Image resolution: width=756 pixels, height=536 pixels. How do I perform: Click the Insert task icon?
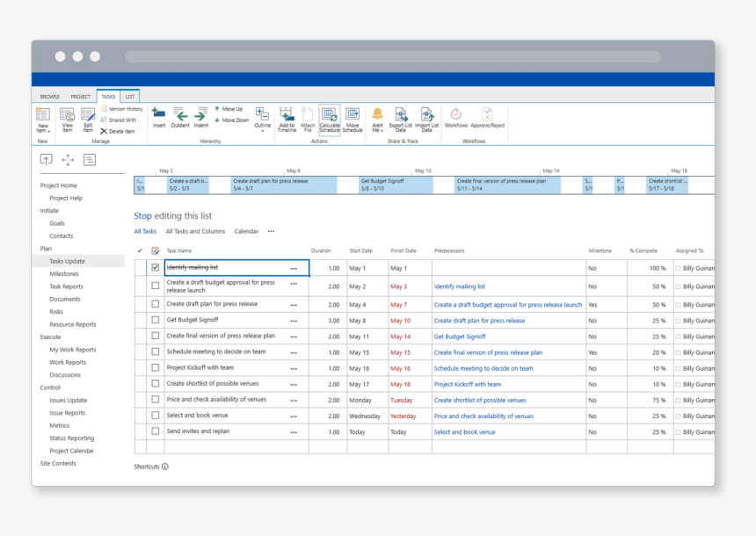point(159,118)
